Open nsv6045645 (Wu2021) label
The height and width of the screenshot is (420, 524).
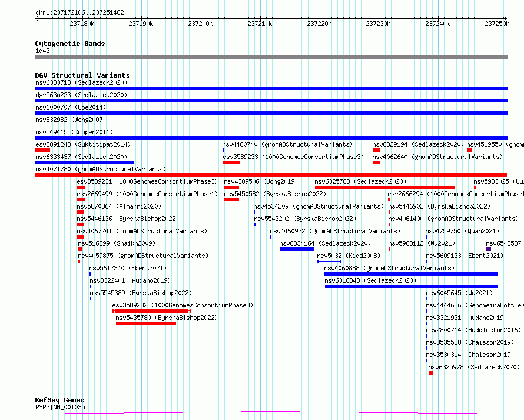[459, 293]
